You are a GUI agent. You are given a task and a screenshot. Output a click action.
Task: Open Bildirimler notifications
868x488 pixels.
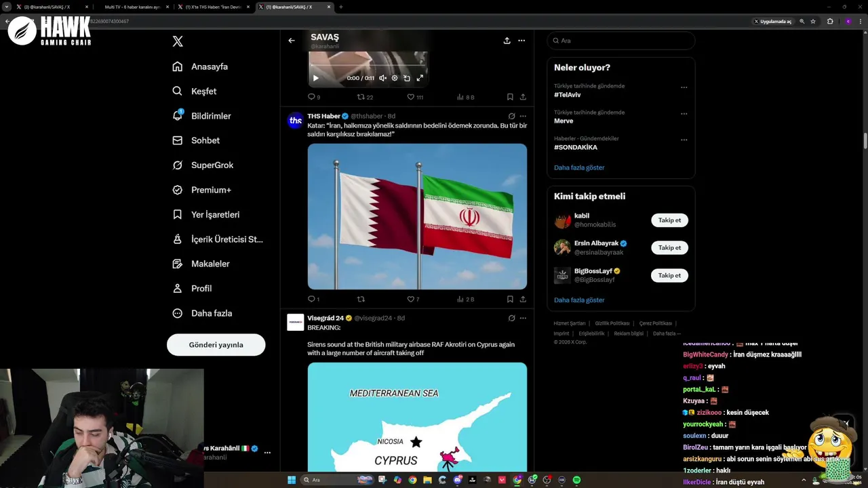(x=202, y=116)
